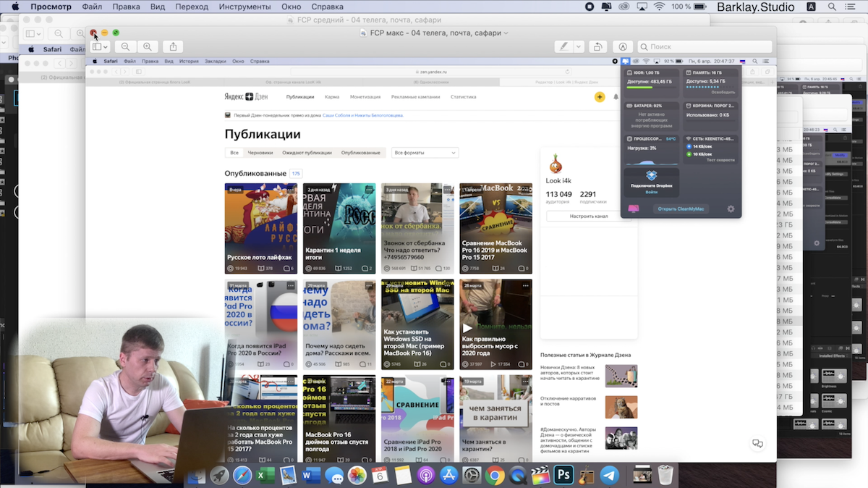Open Photoshop Ps icon in Dock
Image resolution: width=868 pixels, height=488 pixels.
click(563, 475)
